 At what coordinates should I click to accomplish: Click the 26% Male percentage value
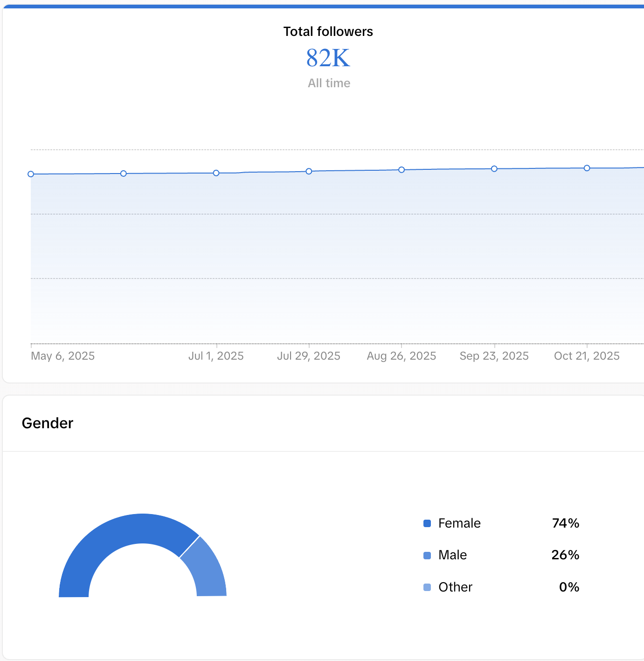coord(565,555)
